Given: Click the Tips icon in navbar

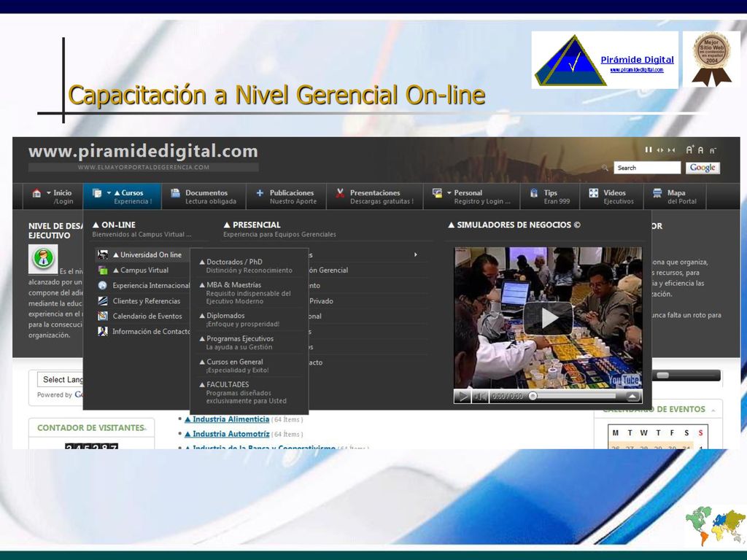Looking at the screenshot, I should point(534,192).
